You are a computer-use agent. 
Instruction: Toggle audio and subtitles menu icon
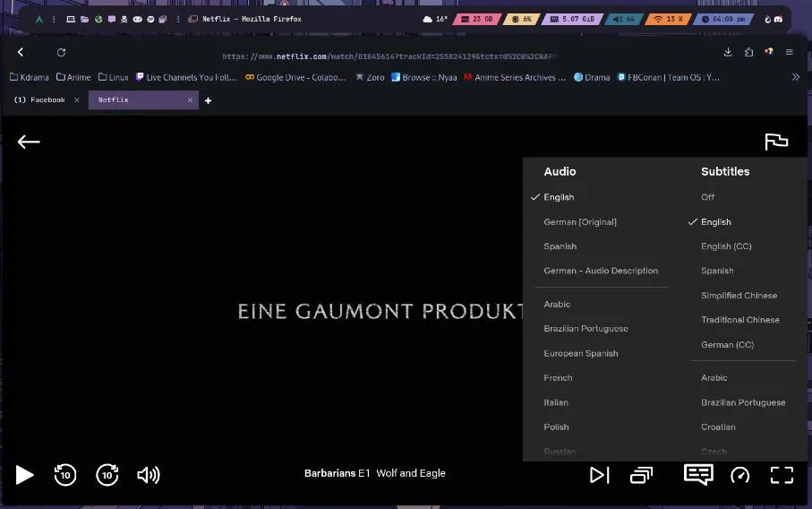point(698,474)
